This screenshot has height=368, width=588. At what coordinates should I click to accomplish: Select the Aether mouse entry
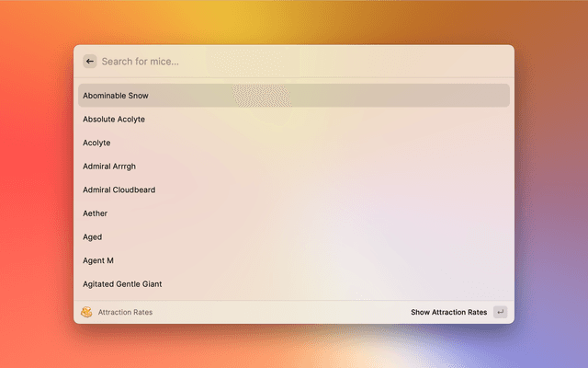tap(95, 213)
